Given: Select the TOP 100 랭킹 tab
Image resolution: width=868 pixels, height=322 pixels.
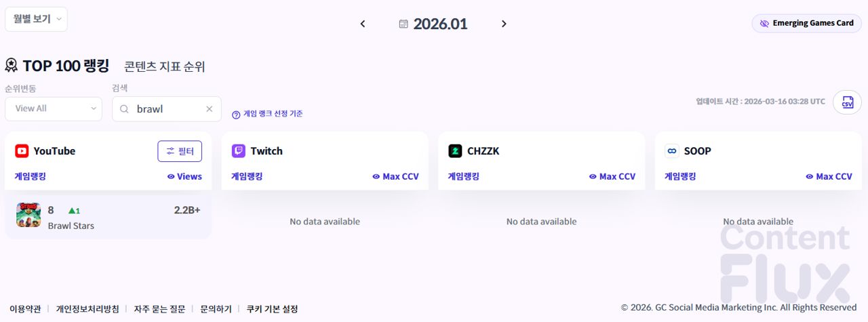Looking at the screenshot, I should (x=57, y=66).
